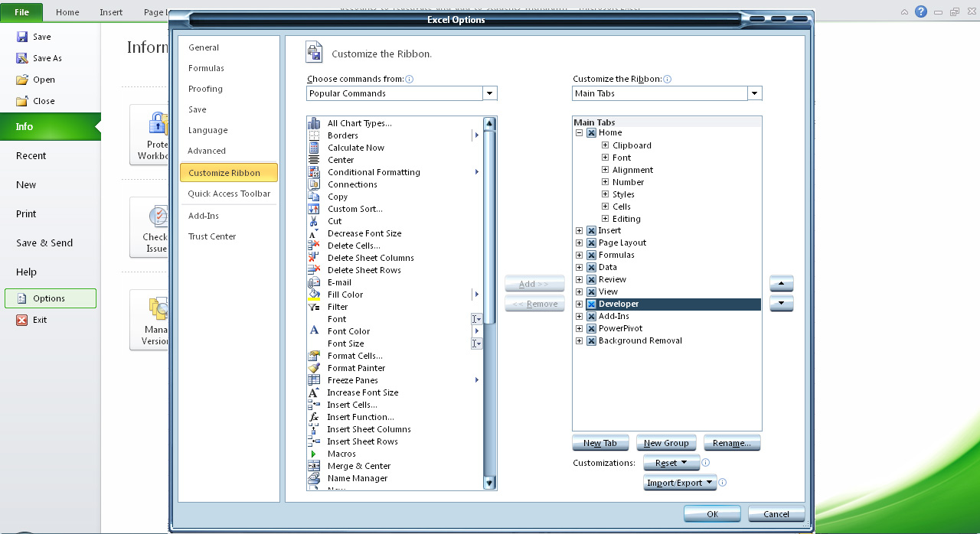Uncheck the Home tab checkbox

pyautogui.click(x=591, y=132)
